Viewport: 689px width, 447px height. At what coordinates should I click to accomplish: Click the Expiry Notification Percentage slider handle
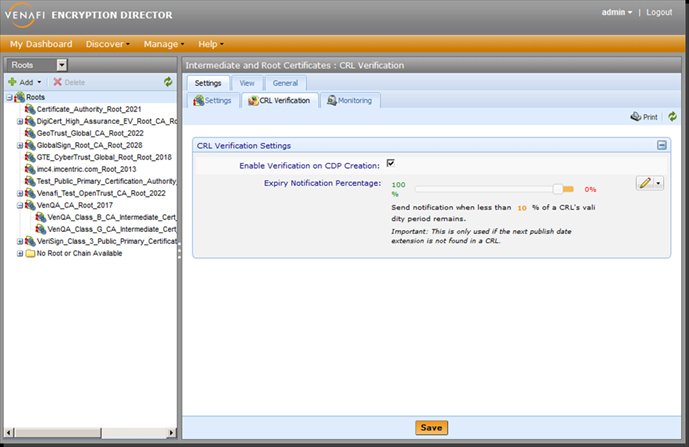point(558,189)
